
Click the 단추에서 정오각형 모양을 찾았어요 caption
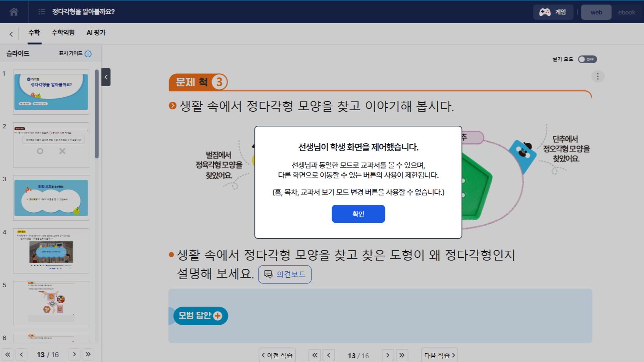tap(566, 149)
